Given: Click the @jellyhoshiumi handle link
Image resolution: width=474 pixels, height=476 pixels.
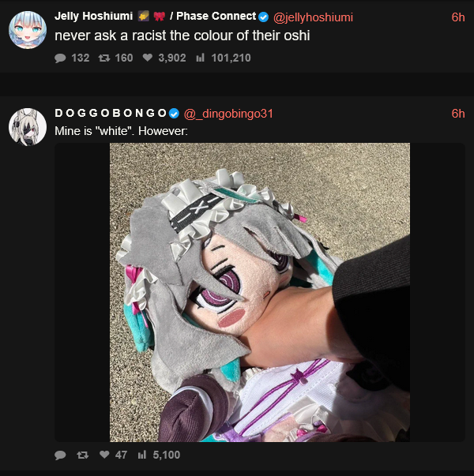Looking at the screenshot, I should [313, 17].
